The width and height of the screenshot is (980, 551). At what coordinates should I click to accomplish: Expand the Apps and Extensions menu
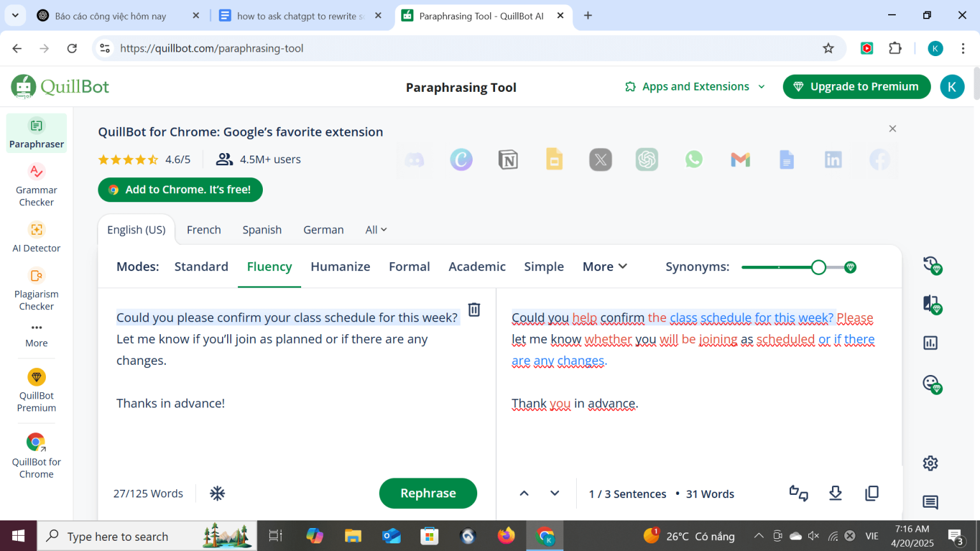[x=695, y=86]
